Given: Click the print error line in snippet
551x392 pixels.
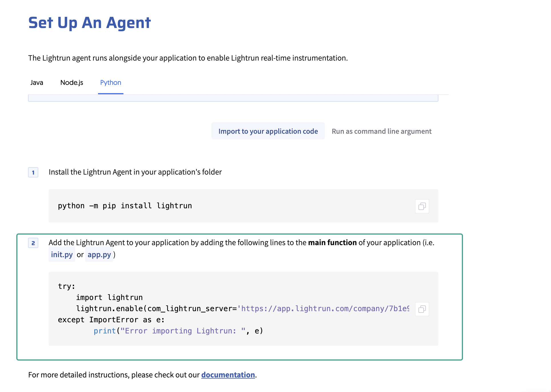Looking at the screenshot, I should 178,331.
